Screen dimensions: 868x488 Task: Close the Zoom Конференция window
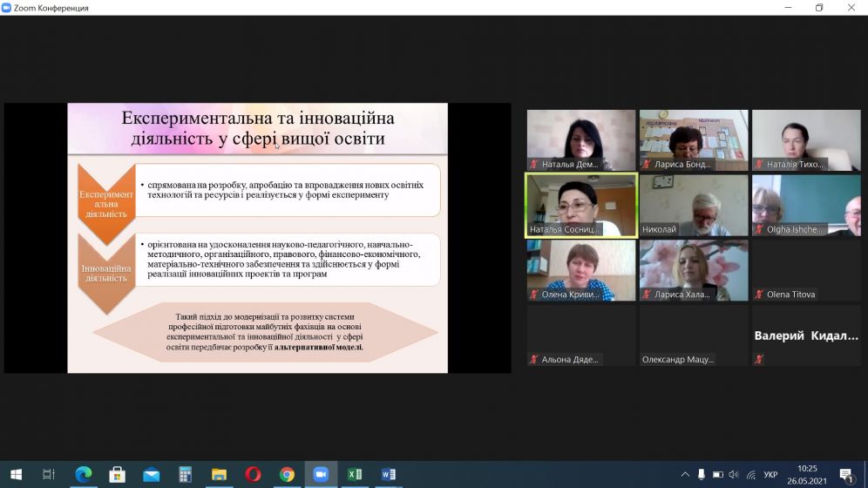(851, 8)
